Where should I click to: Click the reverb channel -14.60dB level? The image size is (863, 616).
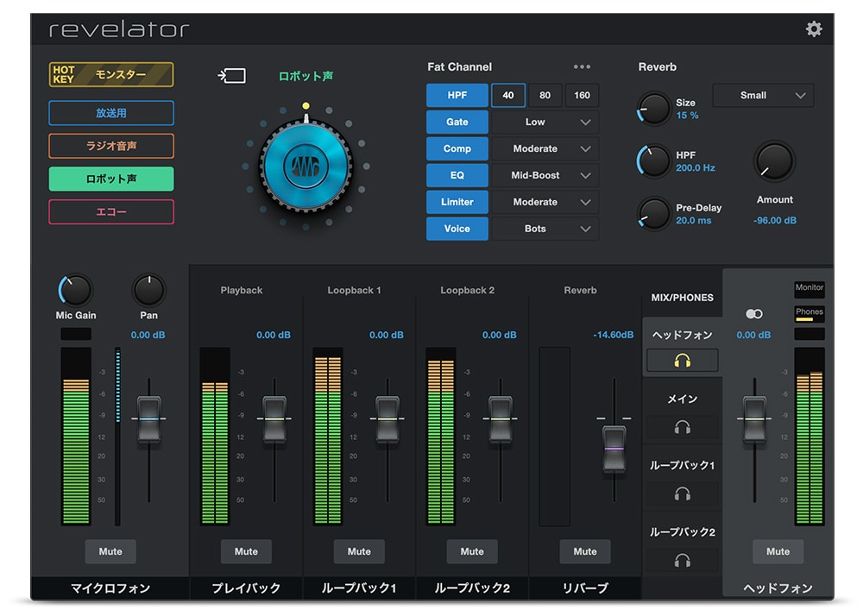point(613,335)
